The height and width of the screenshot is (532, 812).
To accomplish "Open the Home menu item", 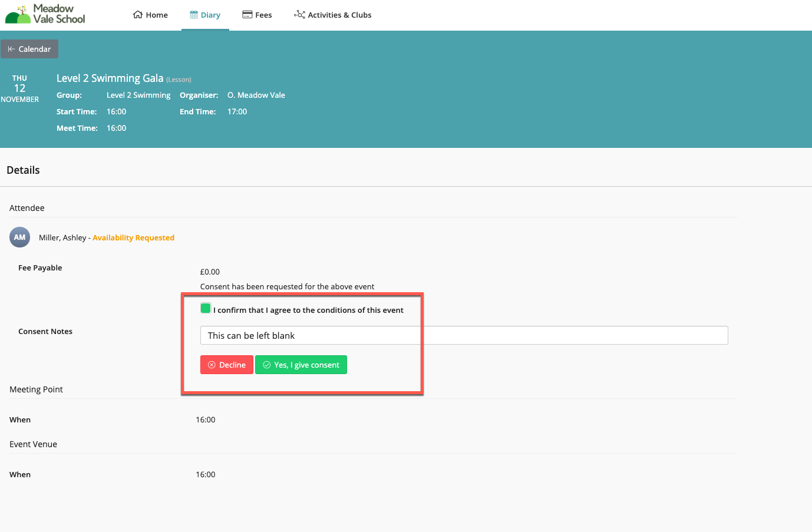I will [x=150, y=15].
